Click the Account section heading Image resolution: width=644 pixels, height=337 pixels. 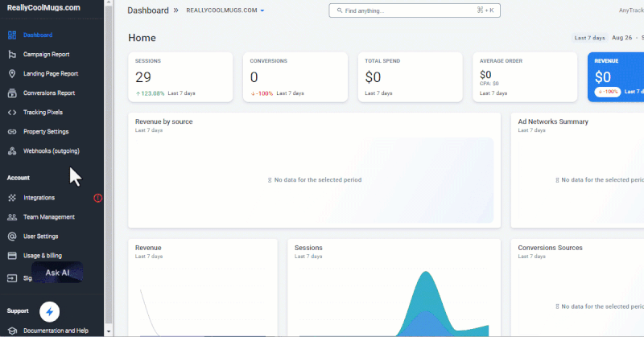click(x=19, y=178)
